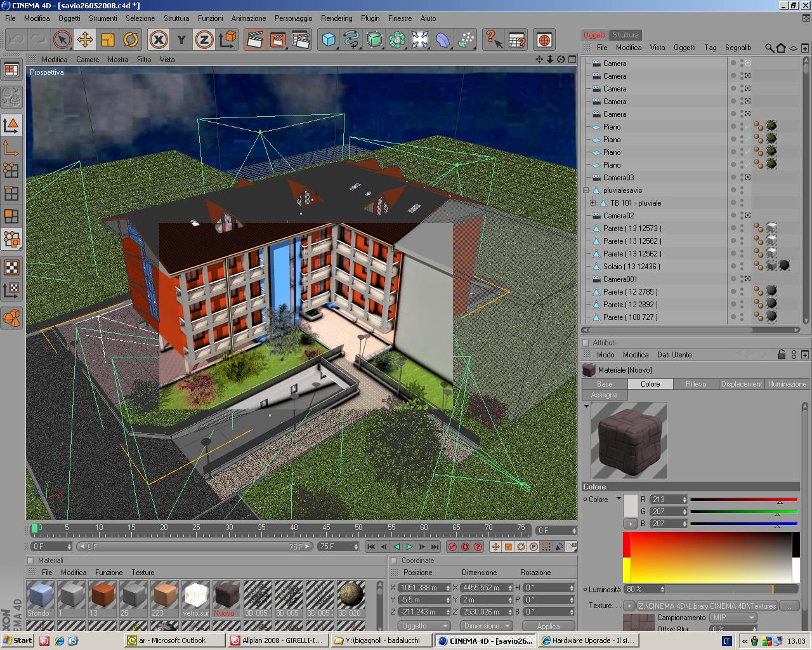Adjust the red R color slider
Viewport: 812px width, 650px height.
click(743, 500)
